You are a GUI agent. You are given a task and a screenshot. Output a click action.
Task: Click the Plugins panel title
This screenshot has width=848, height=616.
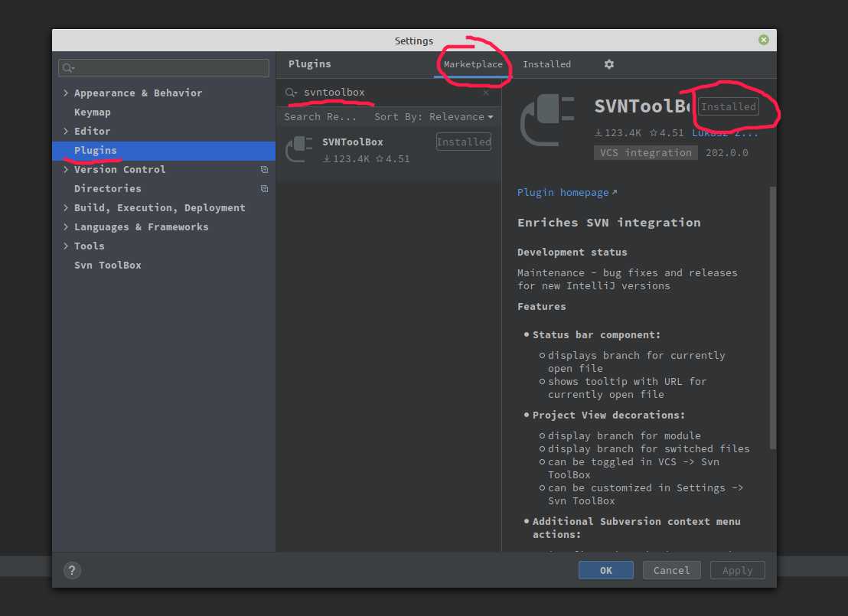point(309,64)
